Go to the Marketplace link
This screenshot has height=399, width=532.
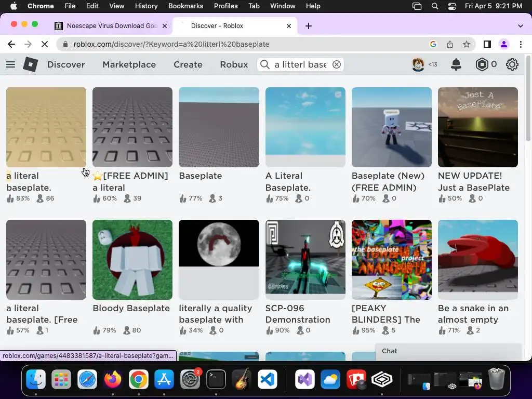[129, 64]
